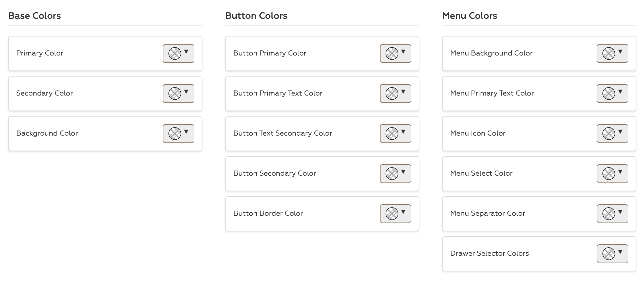
Task: Open the Primary Color picker dropdown arrow
Action: tap(186, 52)
